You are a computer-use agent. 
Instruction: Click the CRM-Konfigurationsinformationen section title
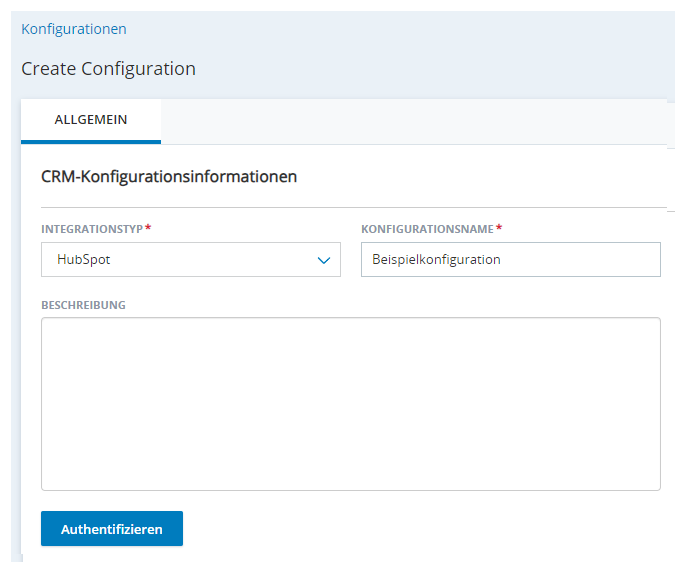[169, 177]
